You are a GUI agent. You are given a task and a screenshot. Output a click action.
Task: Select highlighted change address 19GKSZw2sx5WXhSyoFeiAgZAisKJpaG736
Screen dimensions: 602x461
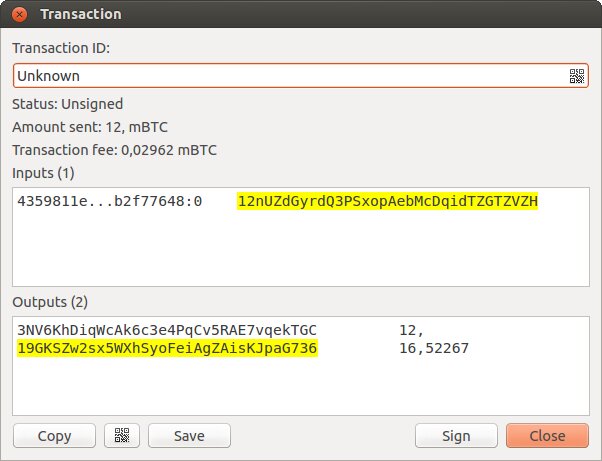[167, 348]
